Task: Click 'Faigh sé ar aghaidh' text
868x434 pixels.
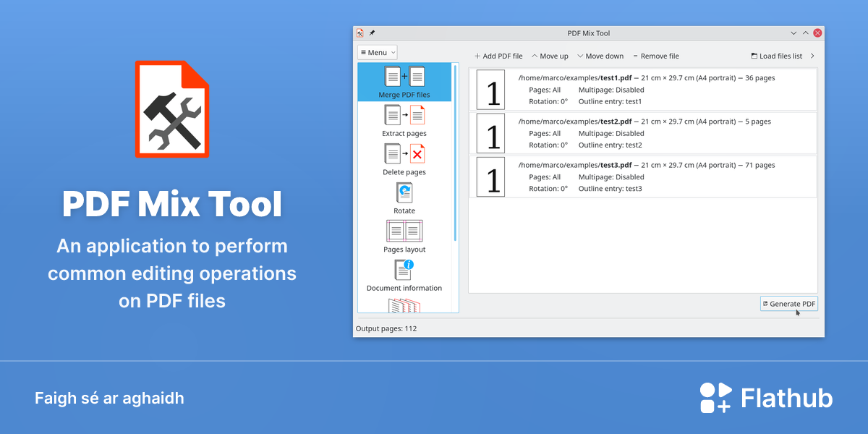Action: coord(109,398)
